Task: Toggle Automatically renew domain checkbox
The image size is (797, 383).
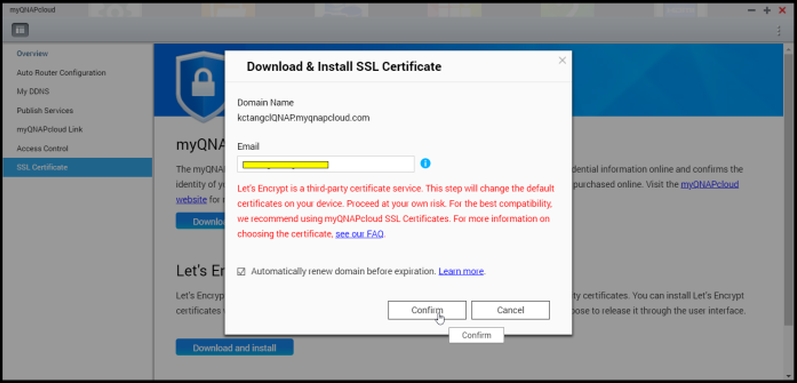Action: [x=241, y=272]
